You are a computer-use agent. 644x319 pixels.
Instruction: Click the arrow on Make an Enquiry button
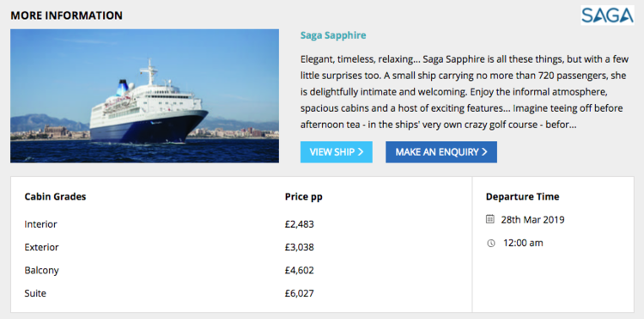click(484, 152)
